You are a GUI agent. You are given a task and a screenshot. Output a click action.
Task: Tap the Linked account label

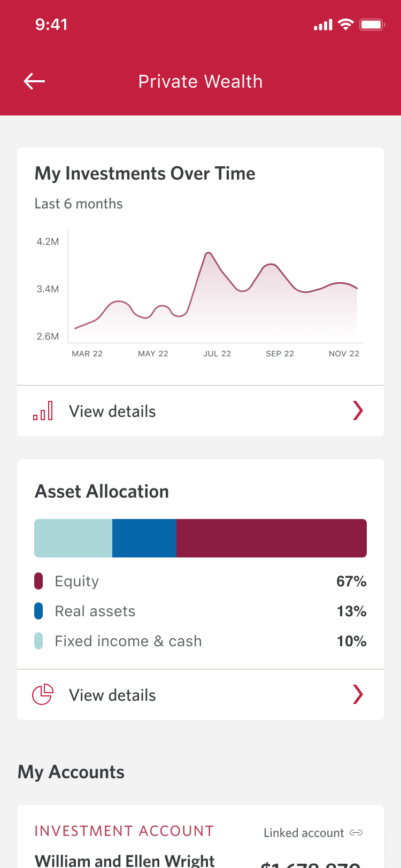304,833
